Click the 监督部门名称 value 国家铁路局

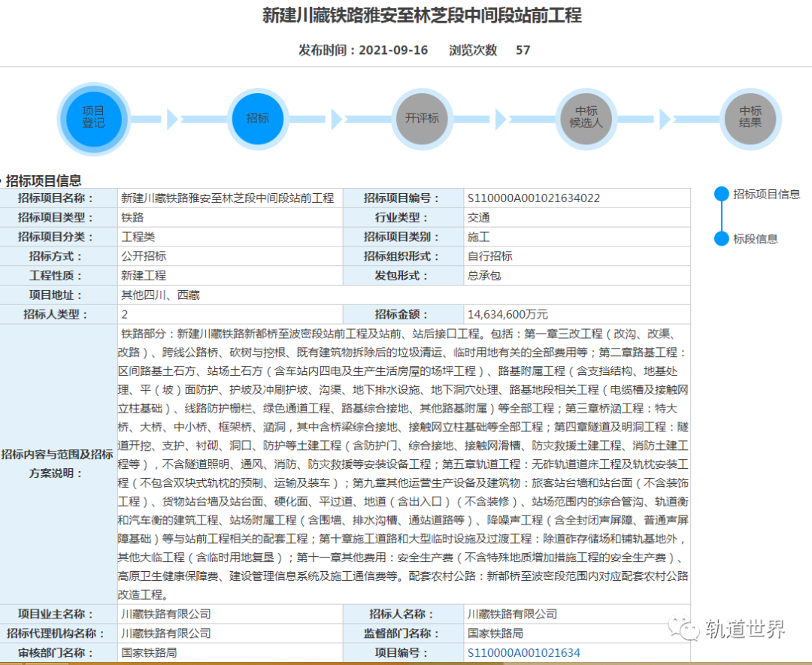495,633
